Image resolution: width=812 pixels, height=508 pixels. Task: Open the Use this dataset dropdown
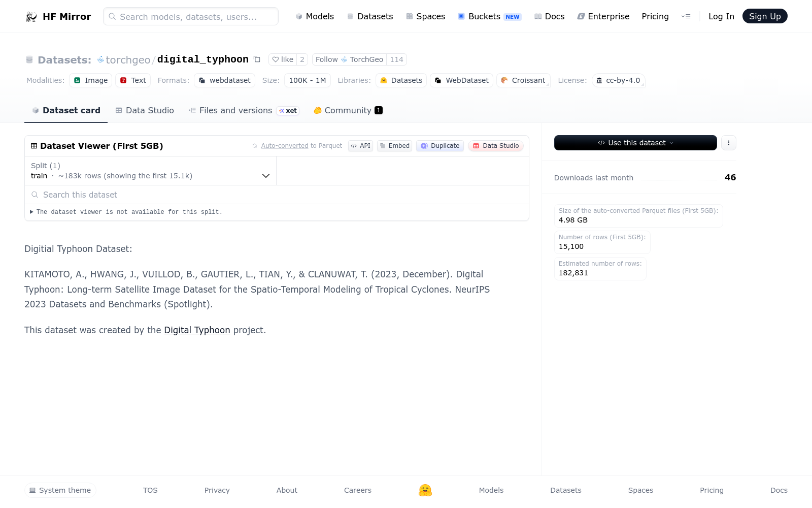click(x=635, y=143)
